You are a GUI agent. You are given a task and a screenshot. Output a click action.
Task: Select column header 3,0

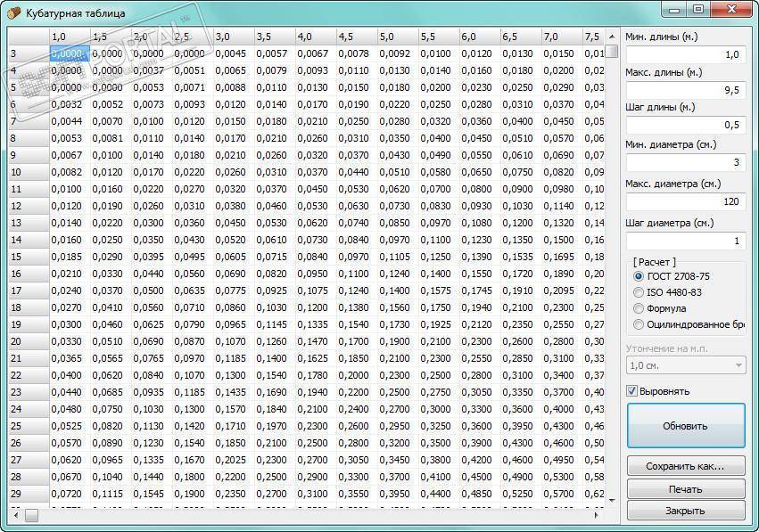point(234,37)
